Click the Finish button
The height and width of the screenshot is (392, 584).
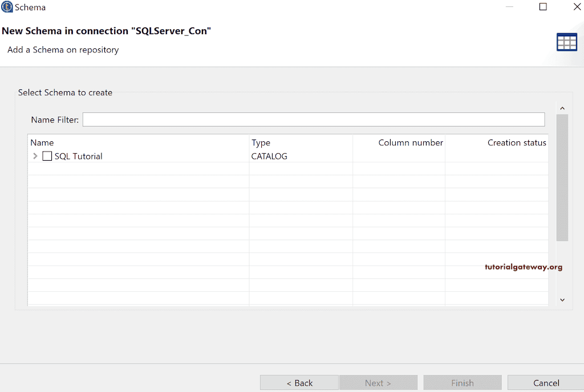click(462, 382)
